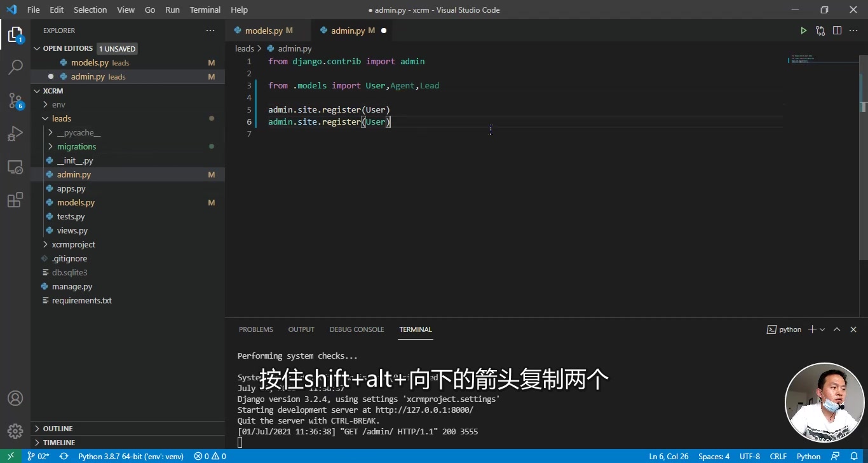Change file encoding UTF-8
This screenshot has width=868, height=463.
(x=750, y=456)
